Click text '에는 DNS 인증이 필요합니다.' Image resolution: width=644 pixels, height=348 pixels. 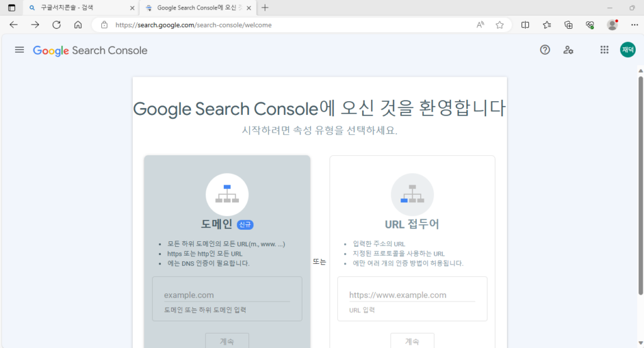208,263
